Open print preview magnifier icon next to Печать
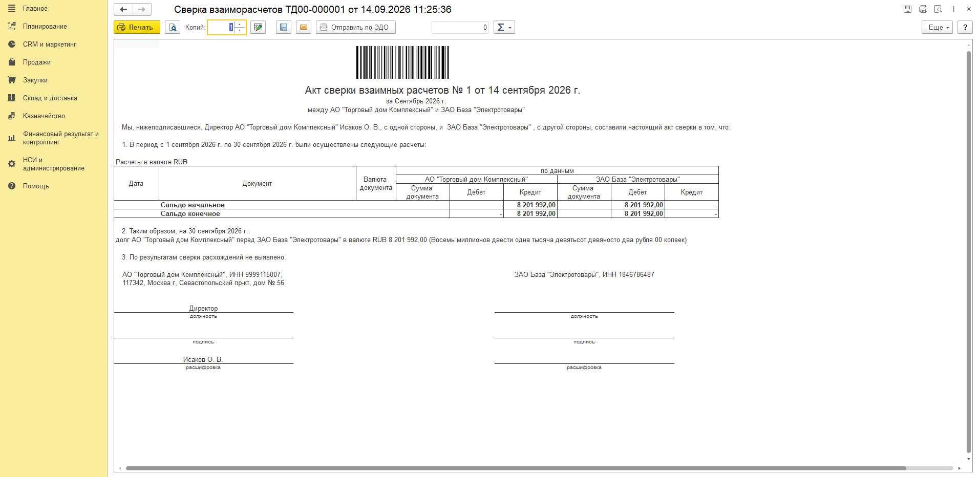Image resolution: width=980 pixels, height=477 pixels. tap(173, 27)
